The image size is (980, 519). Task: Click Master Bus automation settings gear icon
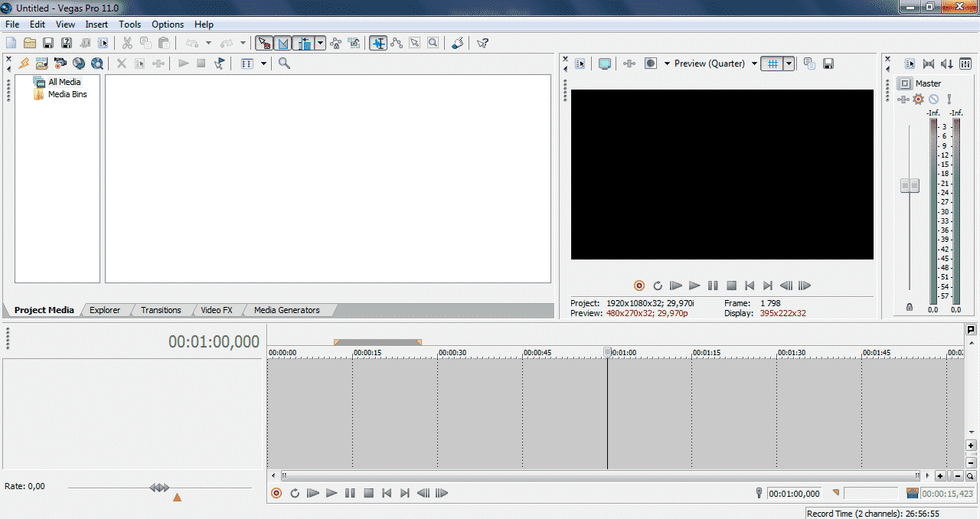click(x=918, y=100)
